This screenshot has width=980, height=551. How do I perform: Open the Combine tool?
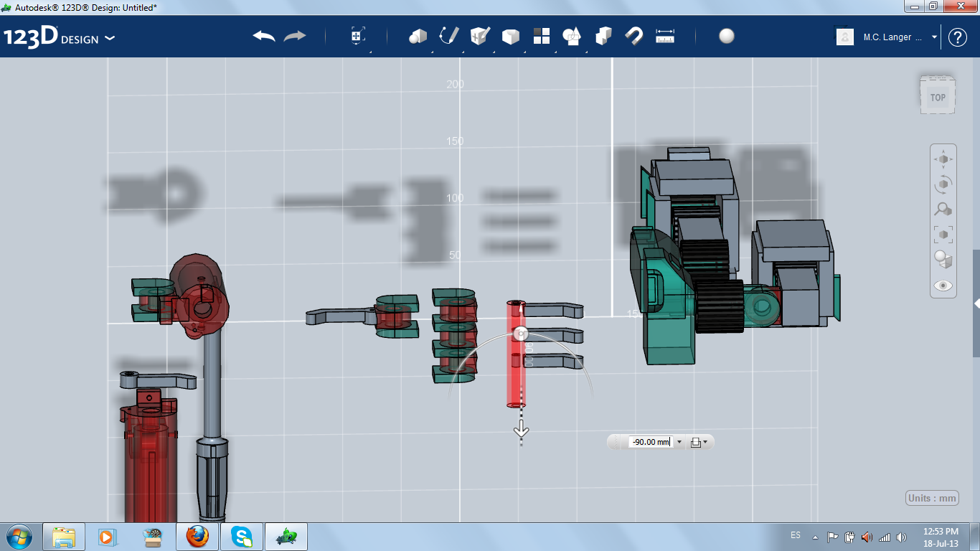(x=603, y=36)
